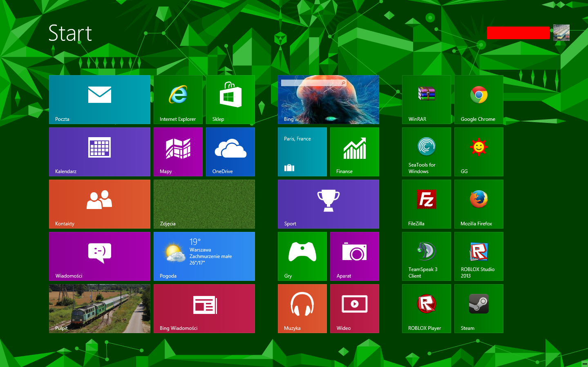The width and height of the screenshot is (588, 367).
Task: Launch FileZilla from its tile
Action: click(x=427, y=204)
